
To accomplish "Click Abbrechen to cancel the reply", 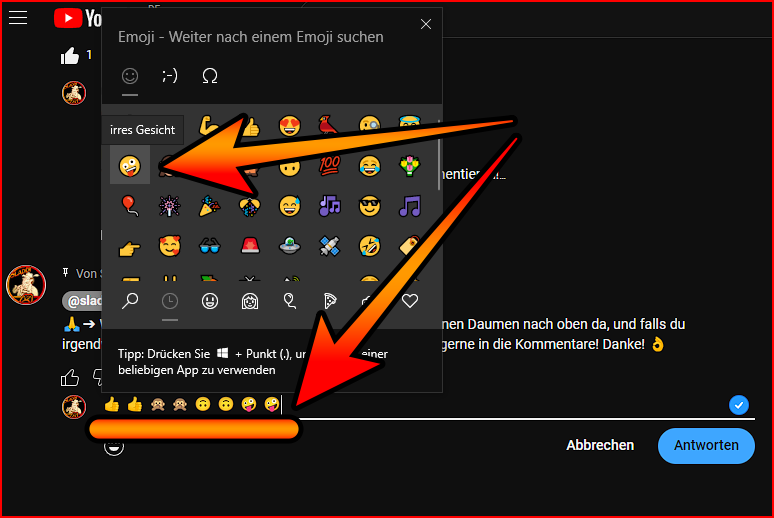I will (600, 445).
